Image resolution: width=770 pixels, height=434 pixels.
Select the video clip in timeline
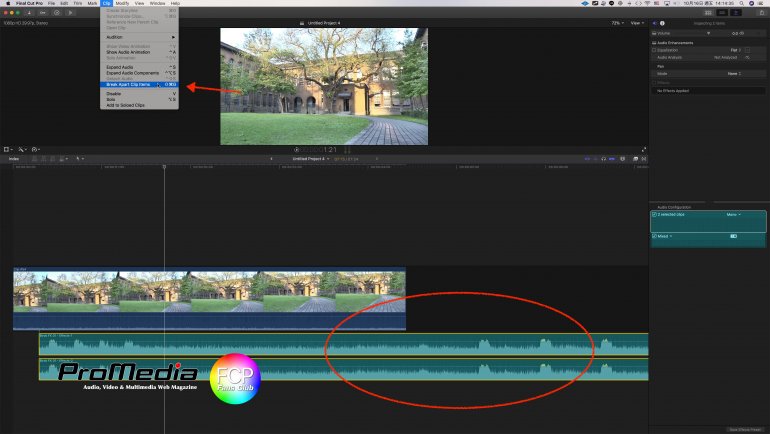pos(210,298)
